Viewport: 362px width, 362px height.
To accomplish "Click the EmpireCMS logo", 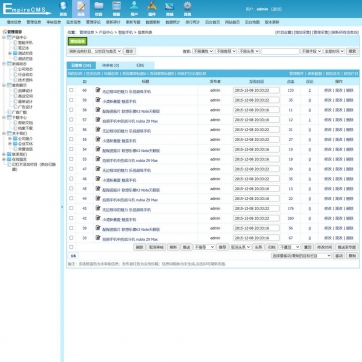I will tap(27, 9).
